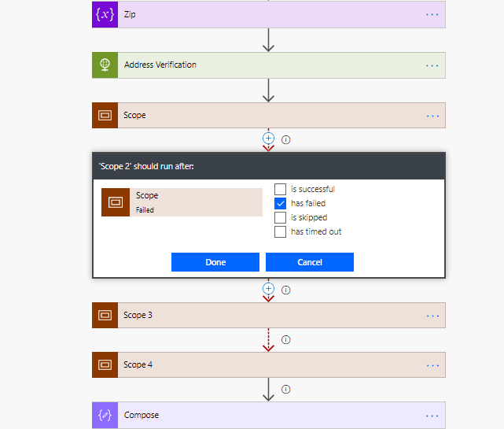504x429 pixels.
Task: Open the Scope 4 more options menu
Action: pos(432,365)
